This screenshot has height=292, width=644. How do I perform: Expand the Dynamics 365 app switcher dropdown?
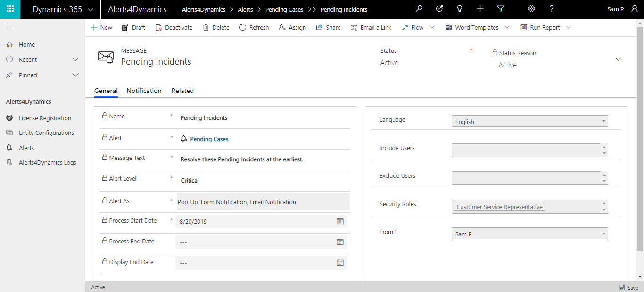coord(91,9)
